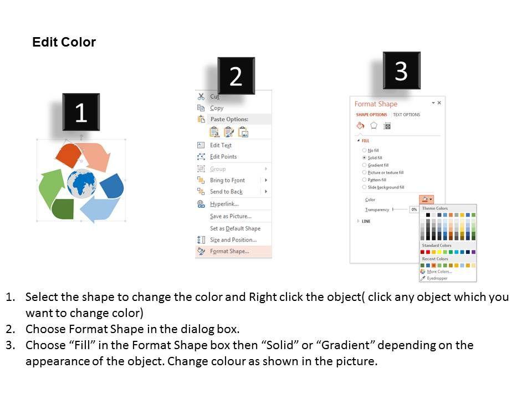Select the Gradient fill radio option

[364, 165]
